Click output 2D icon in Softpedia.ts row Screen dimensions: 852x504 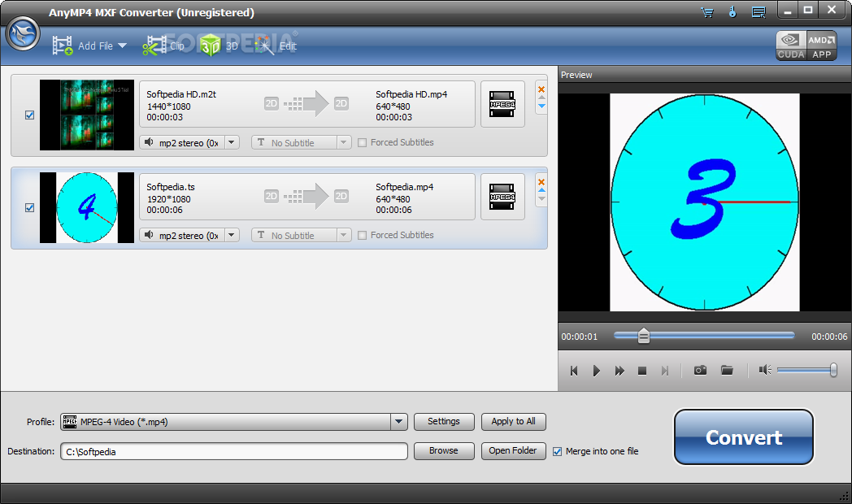click(x=341, y=196)
